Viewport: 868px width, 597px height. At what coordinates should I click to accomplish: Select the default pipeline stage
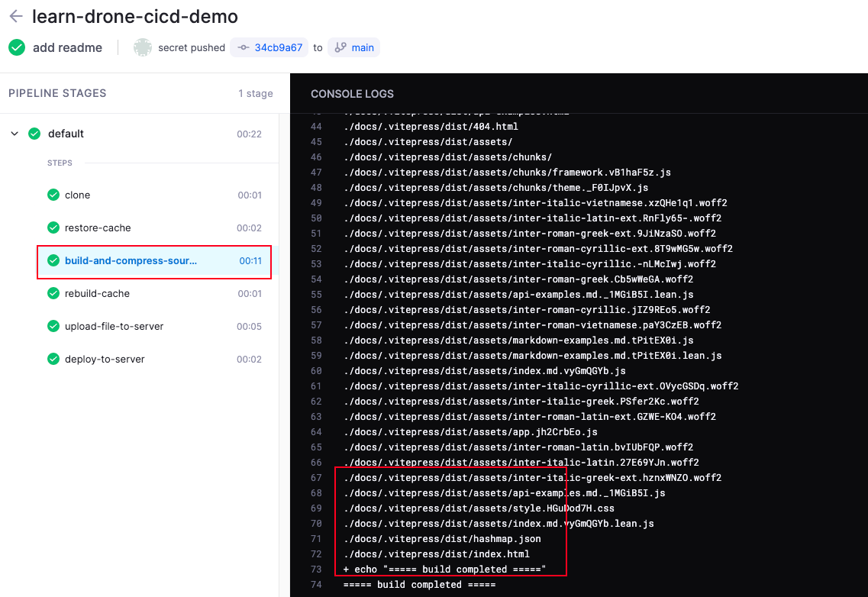click(138, 134)
